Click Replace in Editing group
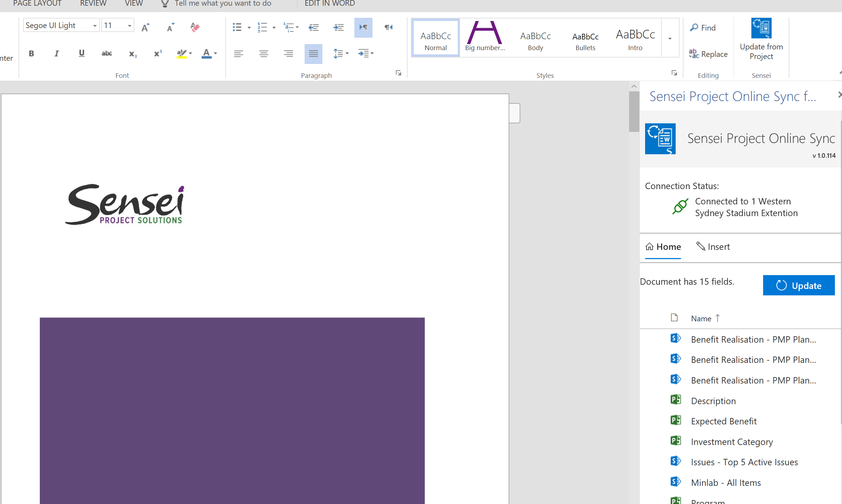This screenshot has width=842, height=504. click(x=708, y=54)
